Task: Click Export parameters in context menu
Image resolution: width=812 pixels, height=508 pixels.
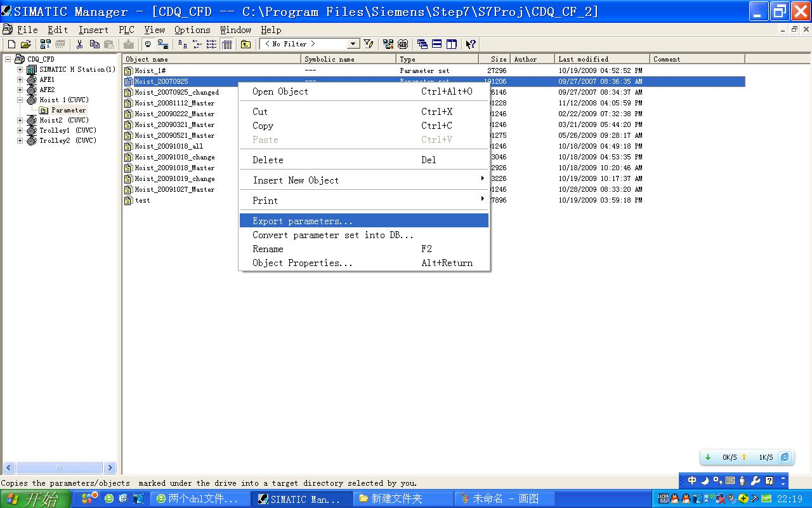Action: (364, 221)
